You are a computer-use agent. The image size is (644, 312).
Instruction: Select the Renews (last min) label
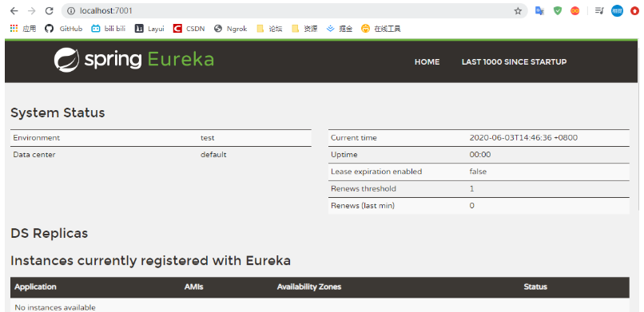point(363,205)
